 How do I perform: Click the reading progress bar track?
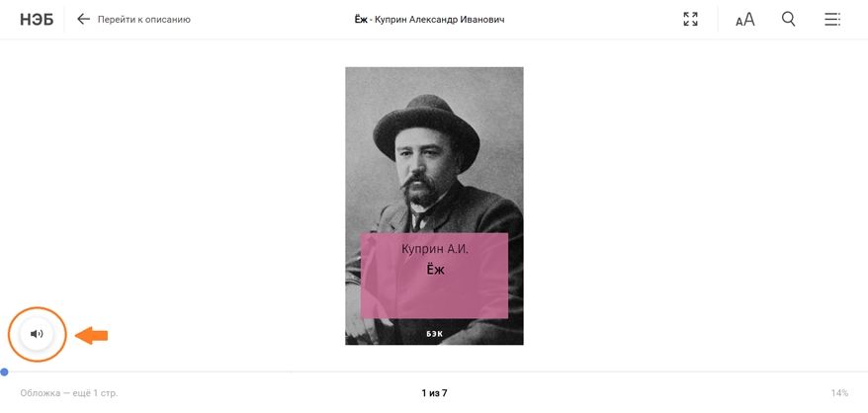[x=434, y=372]
